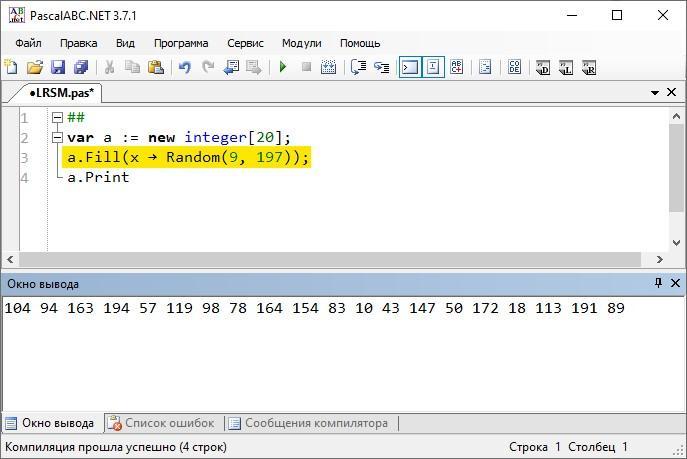Click the editor vertical scrollbar up arrow
The image size is (687, 459).
click(x=676, y=116)
